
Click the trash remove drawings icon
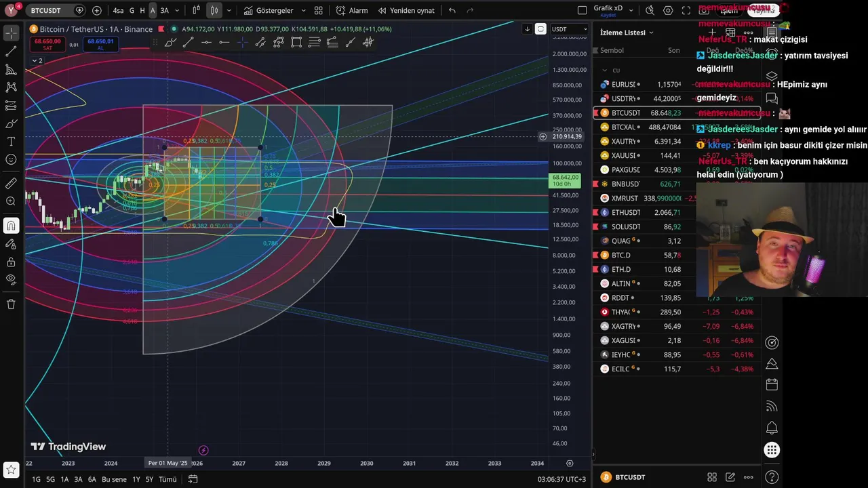(11, 304)
